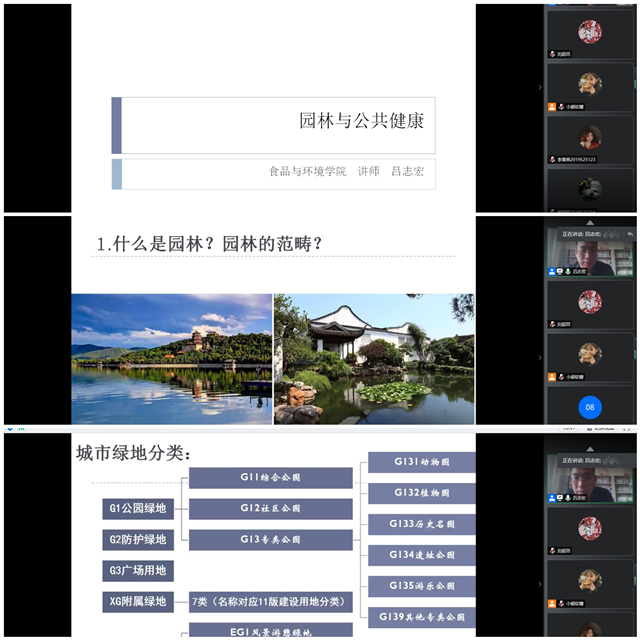
Task: Click the G12社区公园 box
Action: (271, 509)
